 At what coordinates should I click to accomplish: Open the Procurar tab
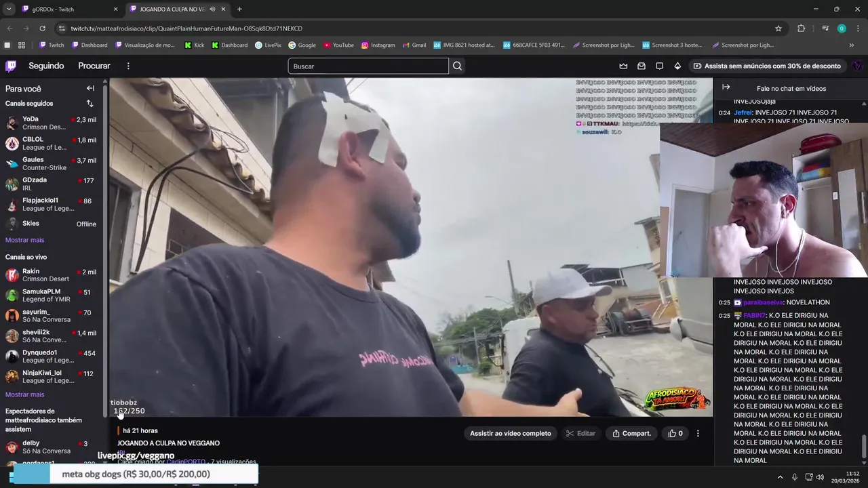pyautogui.click(x=94, y=66)
